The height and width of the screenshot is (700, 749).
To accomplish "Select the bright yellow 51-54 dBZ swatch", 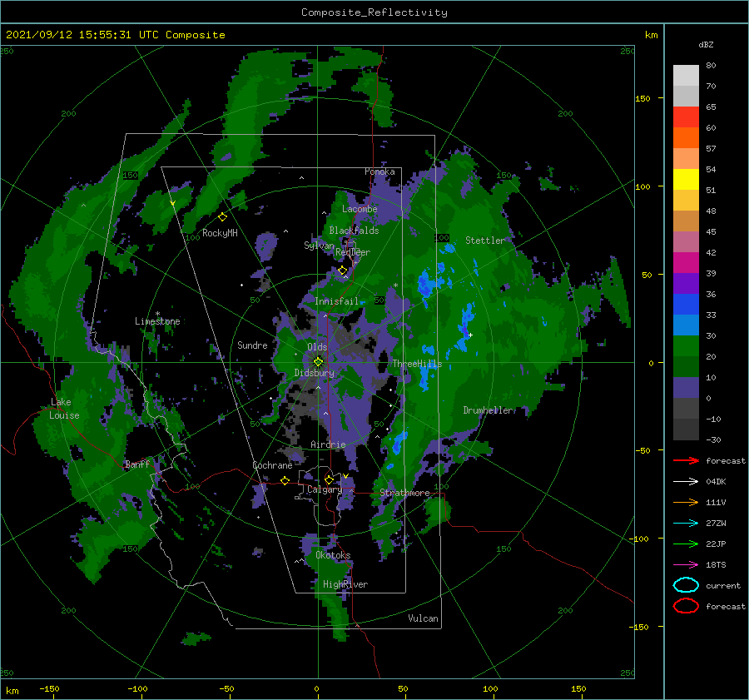I will [686, 180].
